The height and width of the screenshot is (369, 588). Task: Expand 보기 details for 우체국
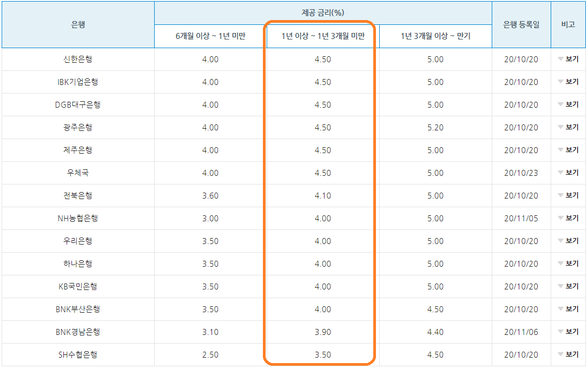569,173
